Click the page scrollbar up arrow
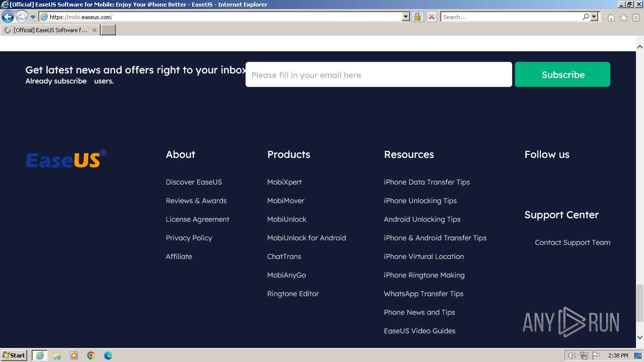644x362 pixels. pos(640,47)
